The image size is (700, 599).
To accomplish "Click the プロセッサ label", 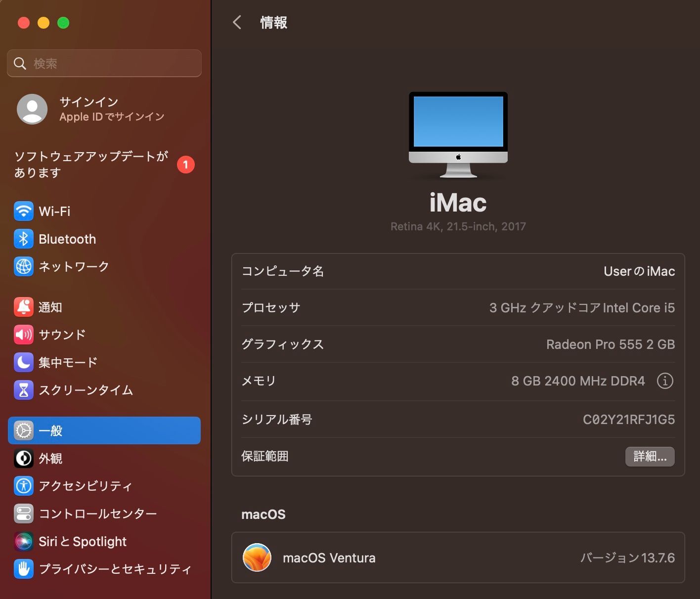I will (x=271, y=307).
